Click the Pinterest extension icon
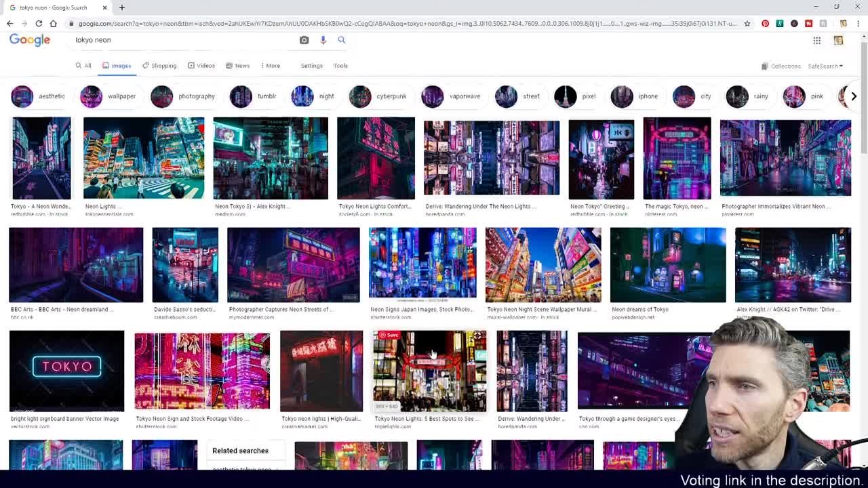This screenshot has width=868, height=488. click(765, 24)
